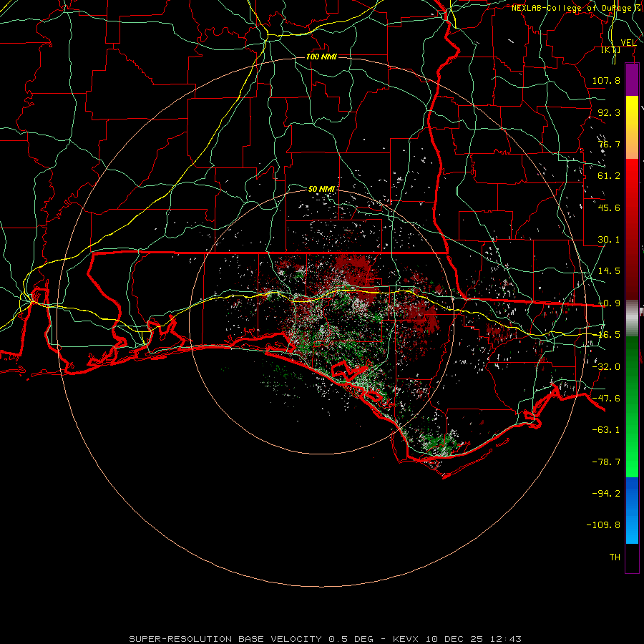Select the 107.8 value on velocity scale
This screenshot has width=644, height=644.
606,80
